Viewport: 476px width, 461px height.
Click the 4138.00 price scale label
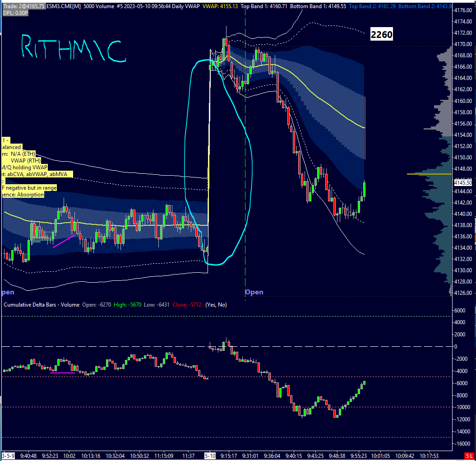coord(463,225)
